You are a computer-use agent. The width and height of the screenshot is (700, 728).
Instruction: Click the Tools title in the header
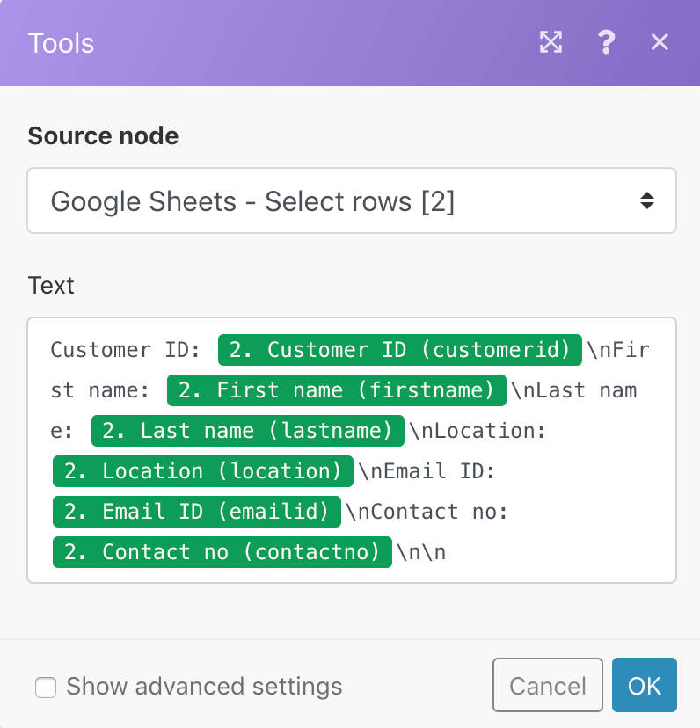[61, 43]
